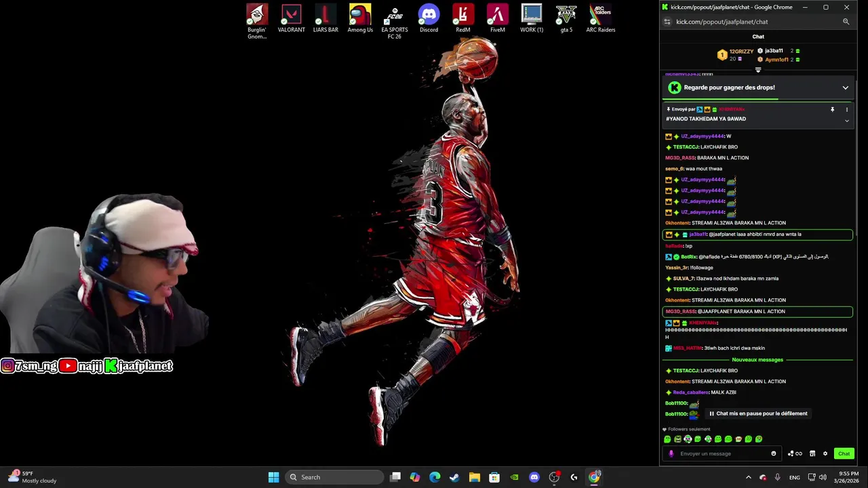Click the pin icon on the pinned message

pos(833,109)
